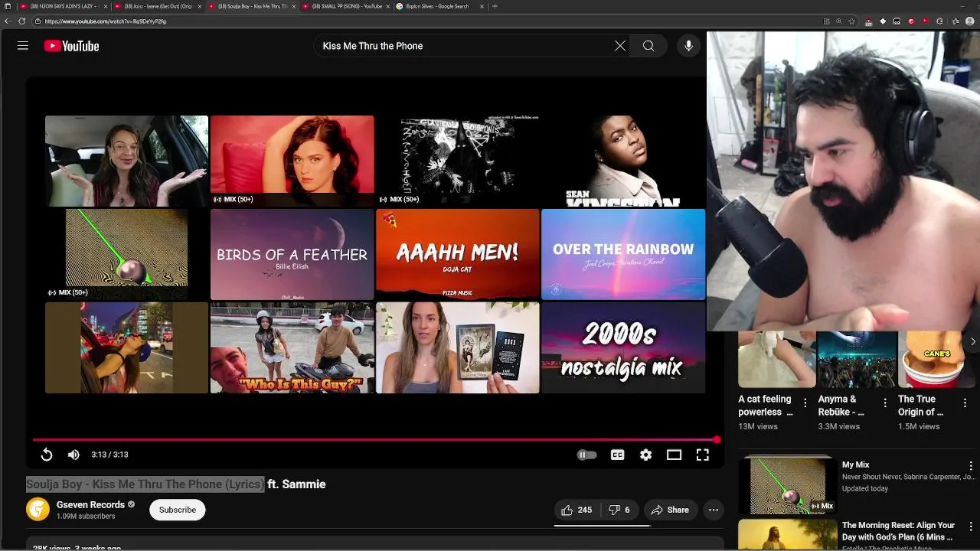Switch to Esplon Silver Google Search tab
The width and height of the screenshot is (980, 551).
(440, 6)
